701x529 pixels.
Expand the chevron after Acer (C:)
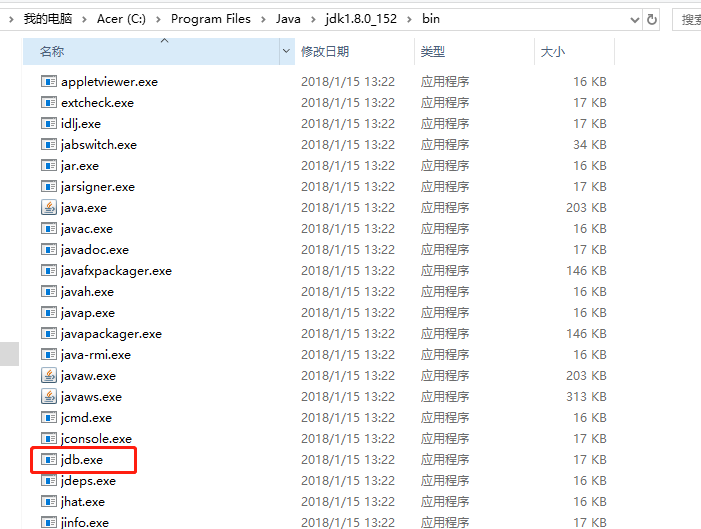click(x=158, y=19)
